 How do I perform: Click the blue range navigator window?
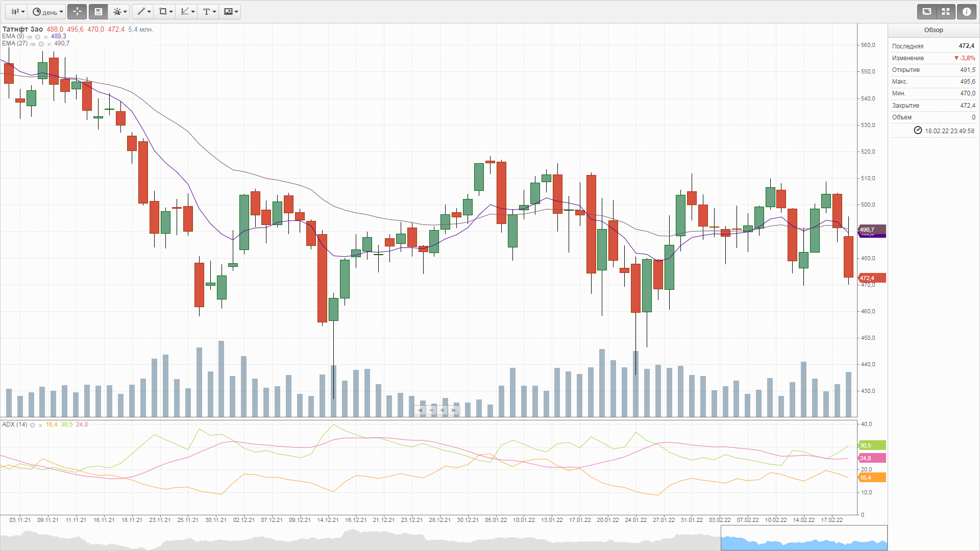804,538
